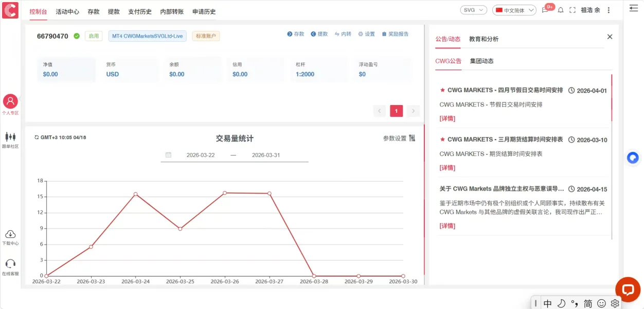
Task: Open the 中文简体 language dropdown
Action: pos(514,10)
